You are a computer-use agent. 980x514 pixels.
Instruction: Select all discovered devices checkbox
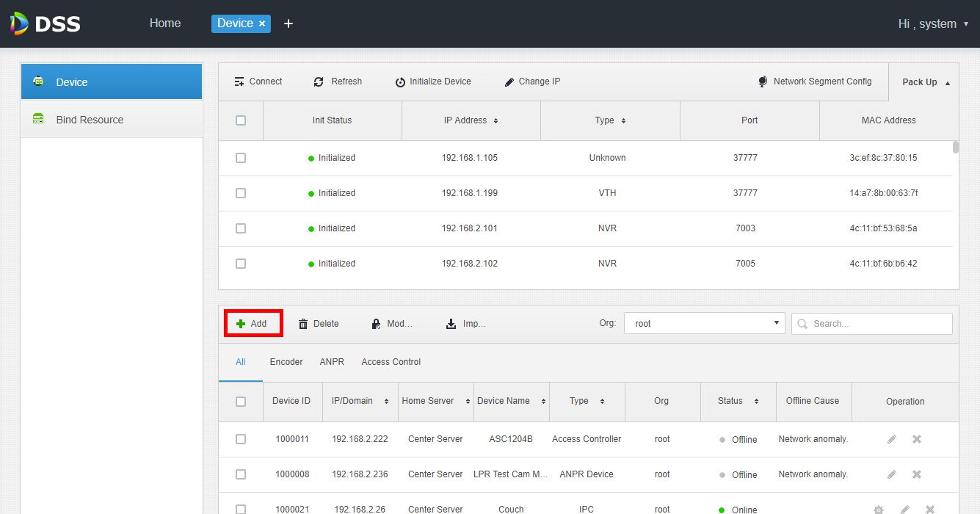click(x=241, y=120)
